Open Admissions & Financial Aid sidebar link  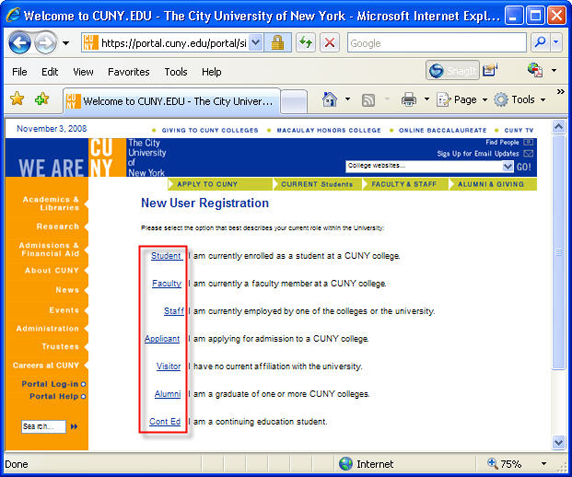(49, 249)
